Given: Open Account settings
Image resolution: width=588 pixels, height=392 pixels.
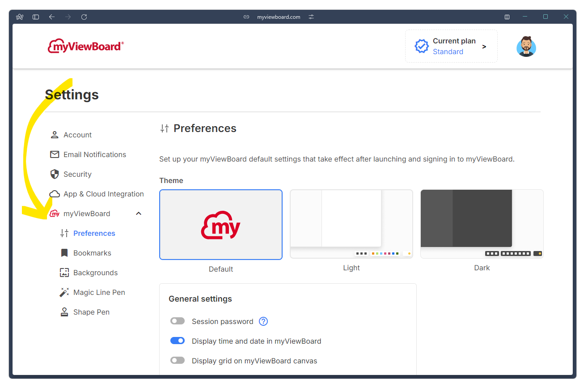Looking at the screenshot, I should coord(77,135).
